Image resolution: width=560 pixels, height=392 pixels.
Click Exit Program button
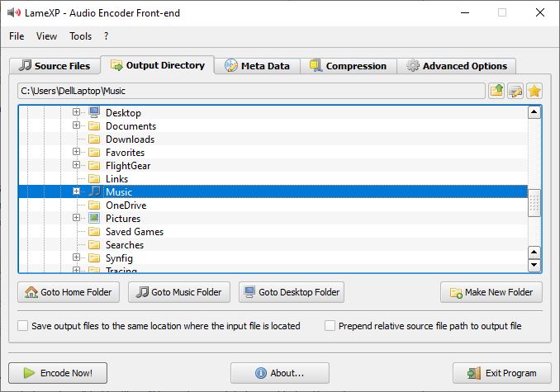(502, 373)
